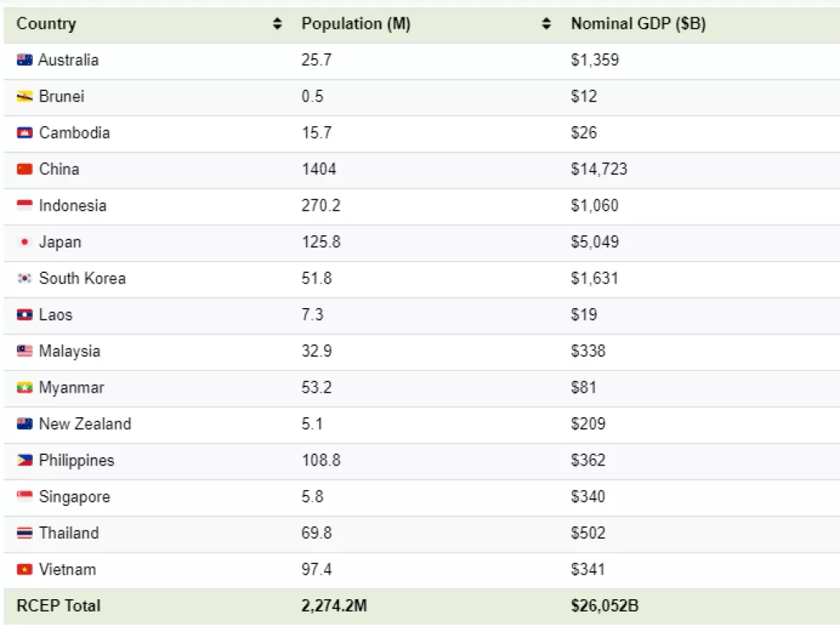Select the New Zealand country cell

pos(84,424)
